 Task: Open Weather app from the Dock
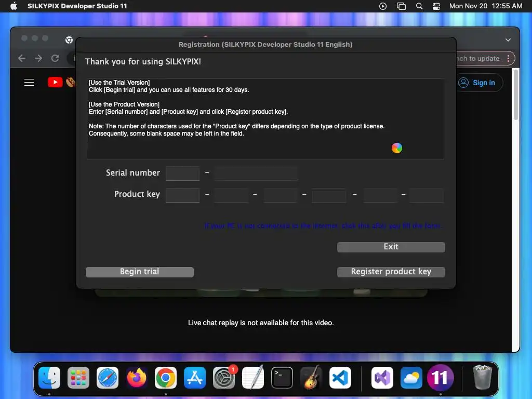411,378
